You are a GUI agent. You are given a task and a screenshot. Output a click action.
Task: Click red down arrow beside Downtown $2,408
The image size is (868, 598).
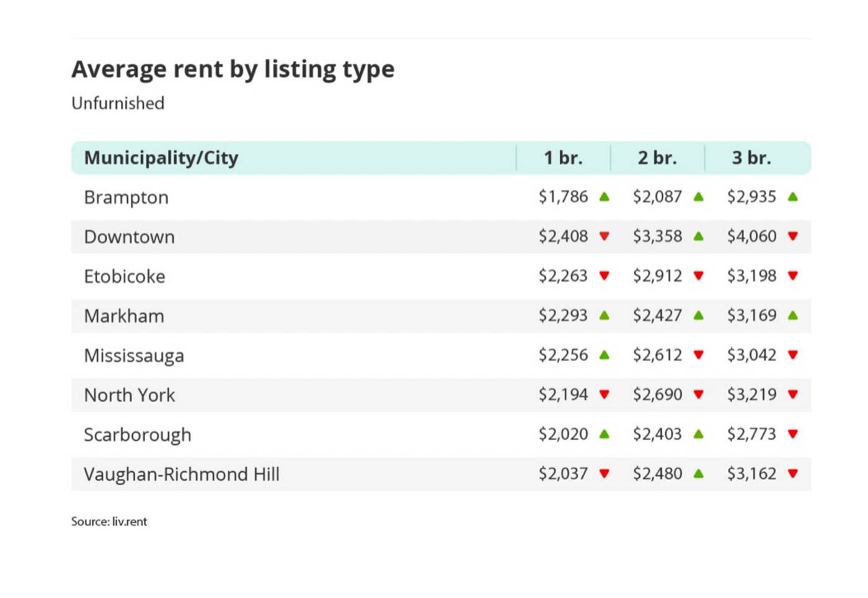(604, 236)
